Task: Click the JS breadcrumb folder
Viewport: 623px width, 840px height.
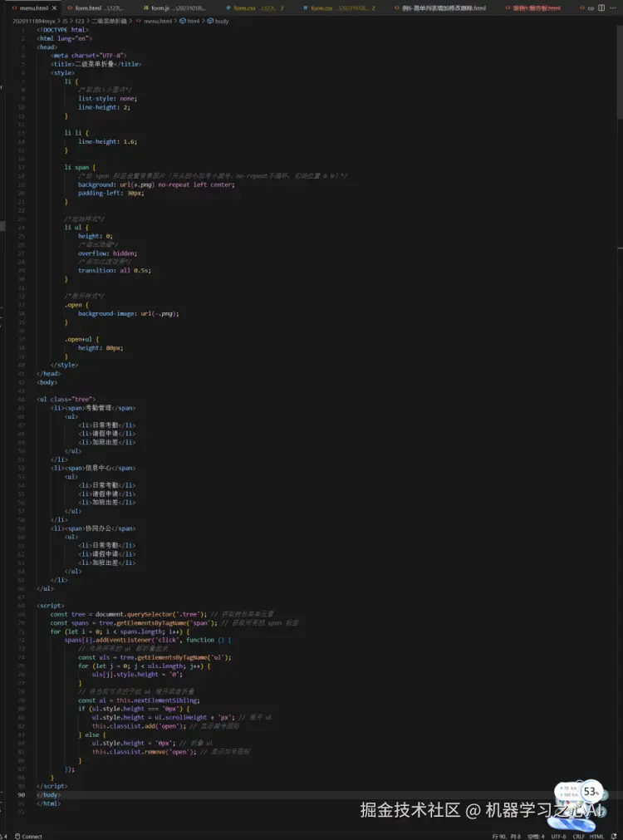Action: click(64, 21)
